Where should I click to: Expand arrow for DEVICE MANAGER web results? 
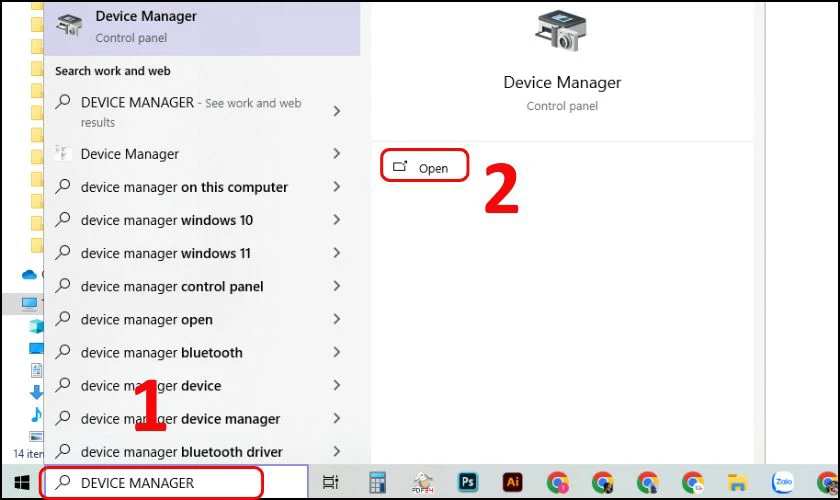click(x=337, y=112)
